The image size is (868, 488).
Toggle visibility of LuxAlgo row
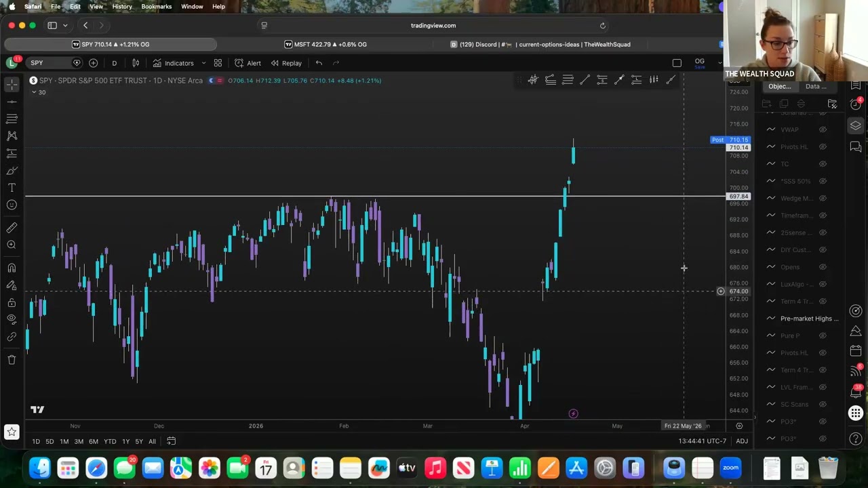823,284
